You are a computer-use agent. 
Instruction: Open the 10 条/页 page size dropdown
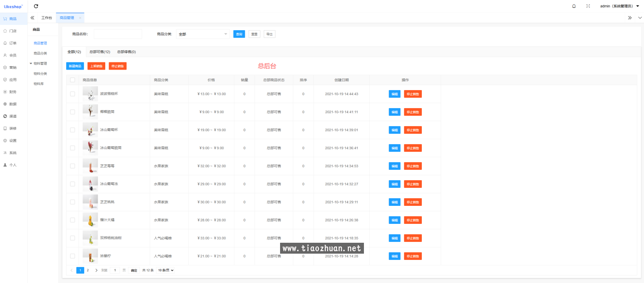[165, 270]
